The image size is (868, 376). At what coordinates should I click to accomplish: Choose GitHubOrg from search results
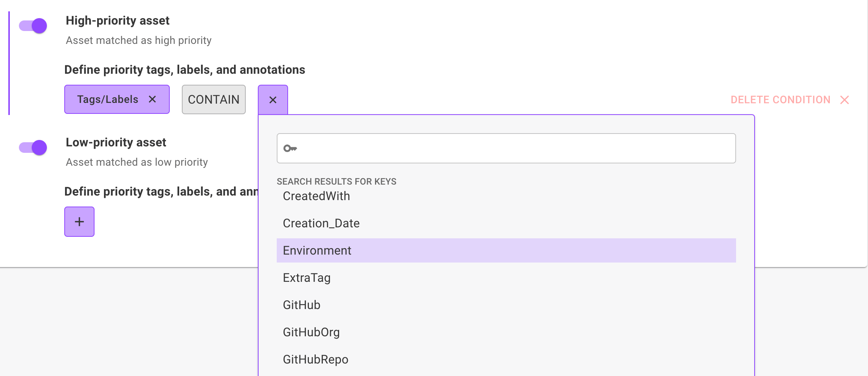coord(311,332)
